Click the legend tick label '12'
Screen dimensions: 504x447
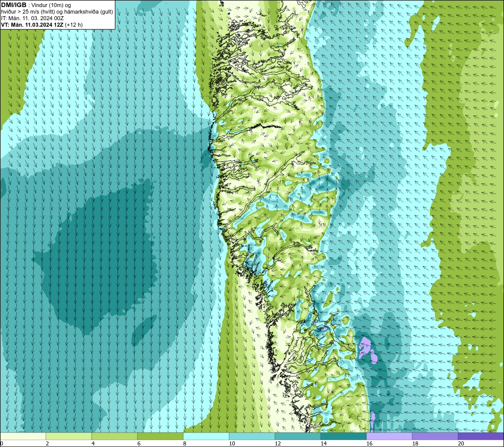click(278, 443)
